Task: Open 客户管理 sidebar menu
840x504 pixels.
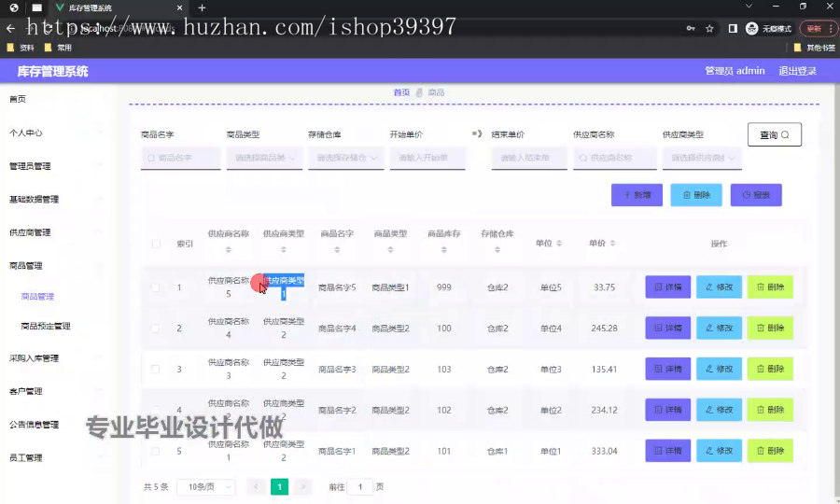Action: coord(56,391)
